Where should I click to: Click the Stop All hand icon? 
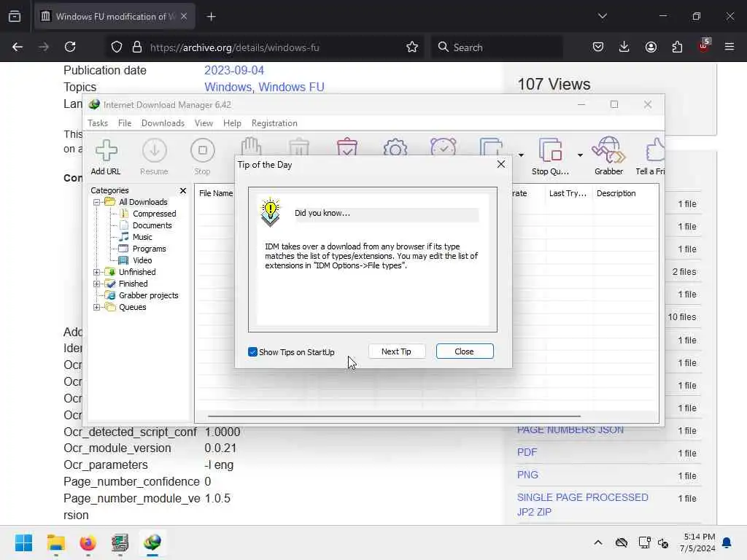[251, 146]
